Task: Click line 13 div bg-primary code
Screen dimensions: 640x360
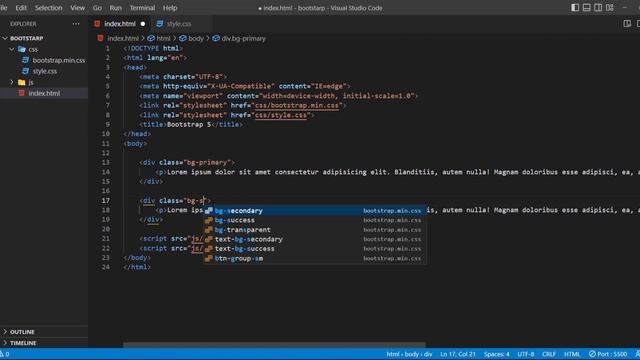Action: (187, 162)
